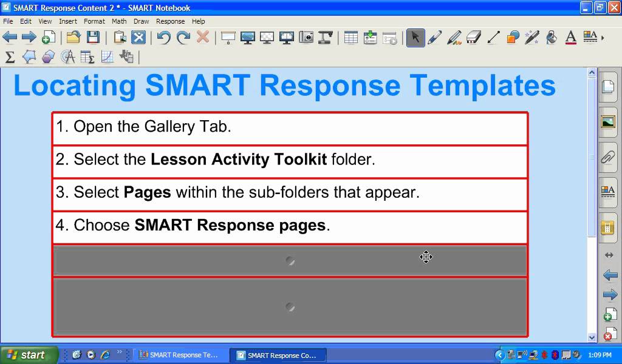Click the Start Assessment icon

[x=390, y=38]
